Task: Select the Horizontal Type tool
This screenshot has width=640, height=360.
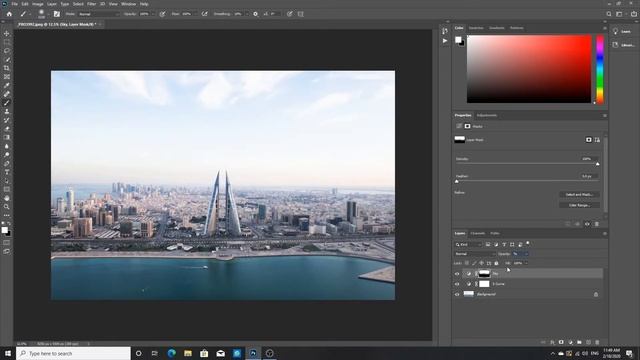Action: click(x=7, y=172)
